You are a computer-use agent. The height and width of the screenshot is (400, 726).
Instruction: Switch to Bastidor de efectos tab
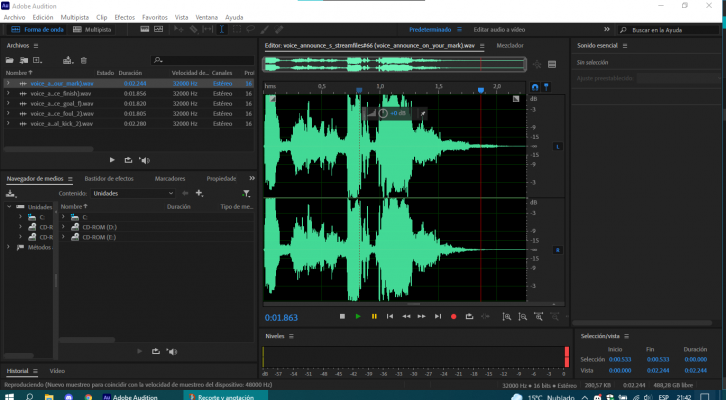coord(109,179)
